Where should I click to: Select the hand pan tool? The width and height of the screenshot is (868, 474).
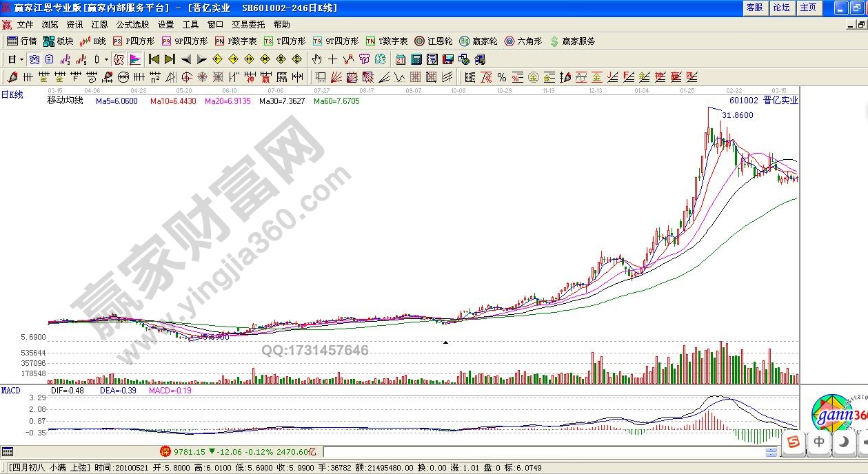point(316,59)
